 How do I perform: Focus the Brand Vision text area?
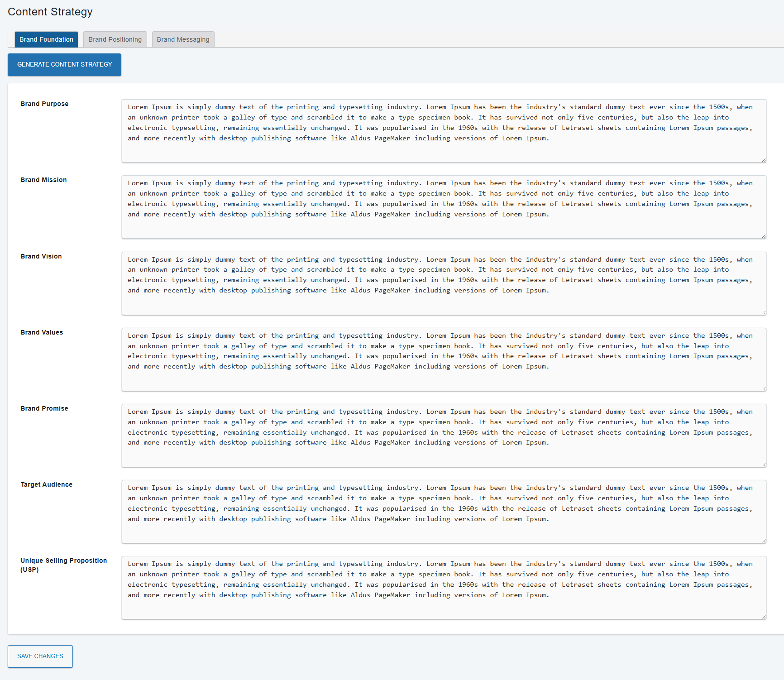(444, 283)
